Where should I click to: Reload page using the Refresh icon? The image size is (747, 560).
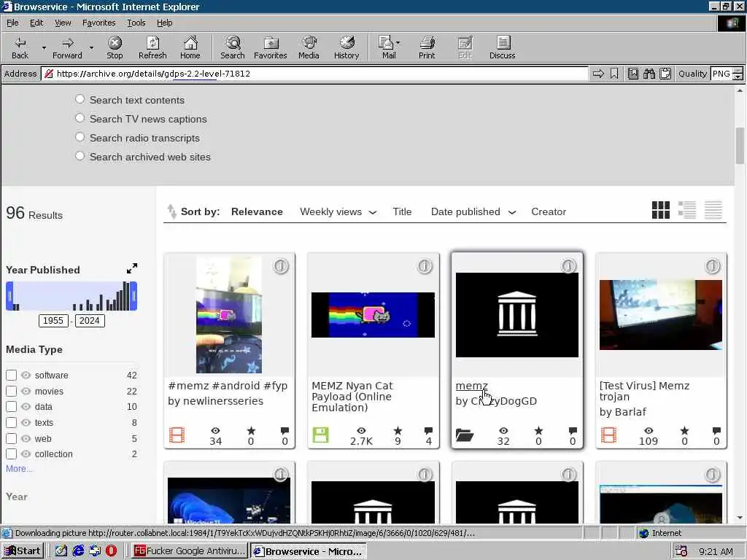tap(152, 48)
